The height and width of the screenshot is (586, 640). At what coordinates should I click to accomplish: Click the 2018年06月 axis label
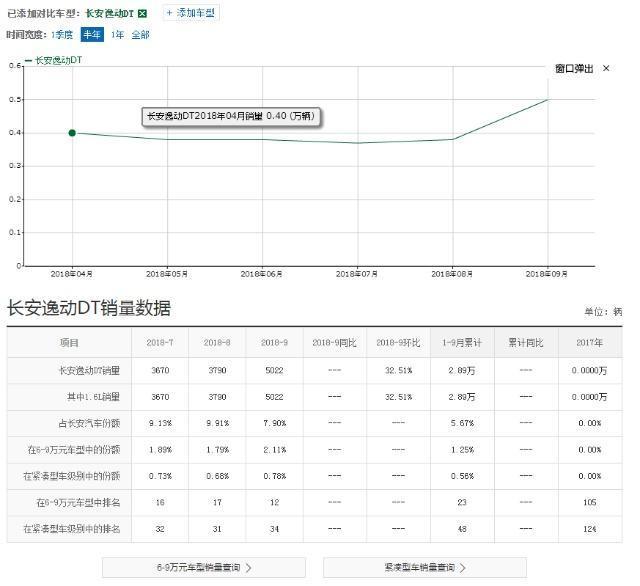click(x=262, y=274)
